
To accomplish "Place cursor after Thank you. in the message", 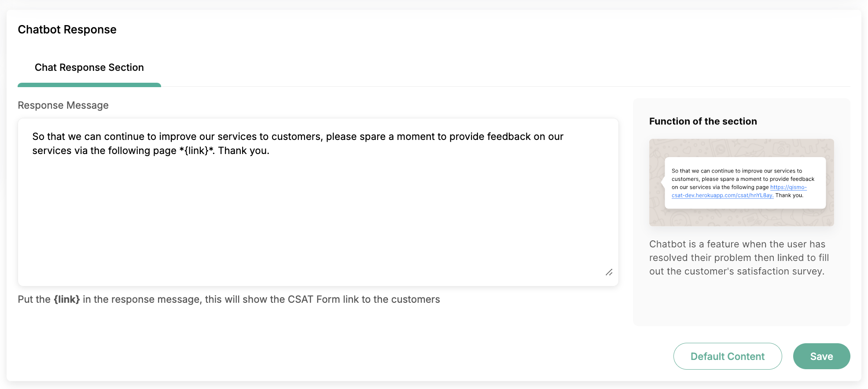I will (x=270, y=150).
